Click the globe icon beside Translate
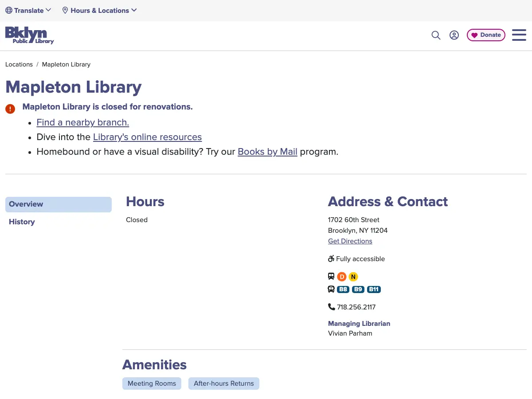Screen dimensions: 532x399 pos(9,10)
